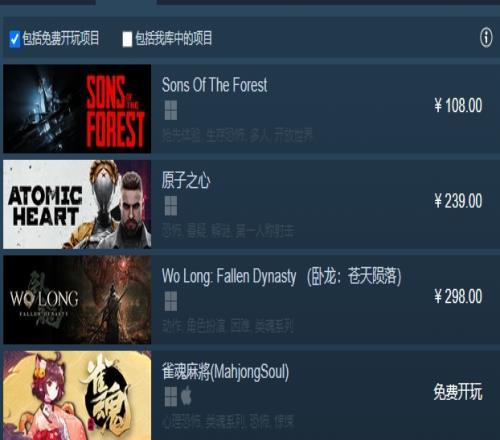Open the Sons Of The Forest thumbnail

tap(77, 109)
